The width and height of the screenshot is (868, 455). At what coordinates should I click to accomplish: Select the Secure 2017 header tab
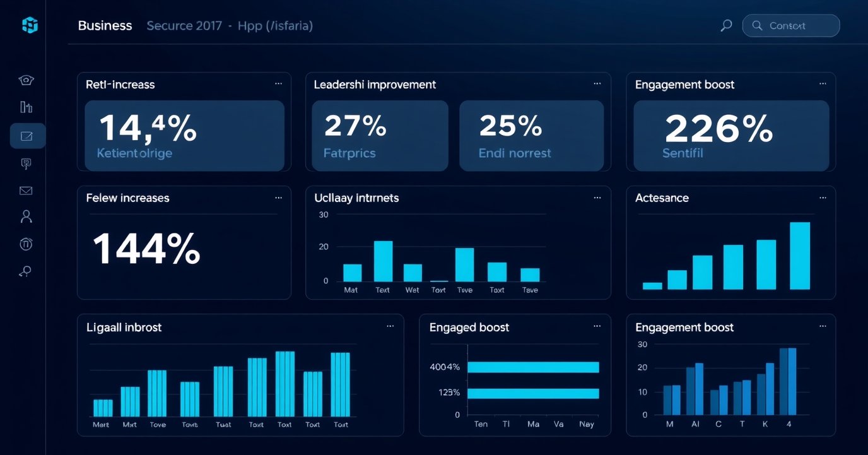click(184, 26)
